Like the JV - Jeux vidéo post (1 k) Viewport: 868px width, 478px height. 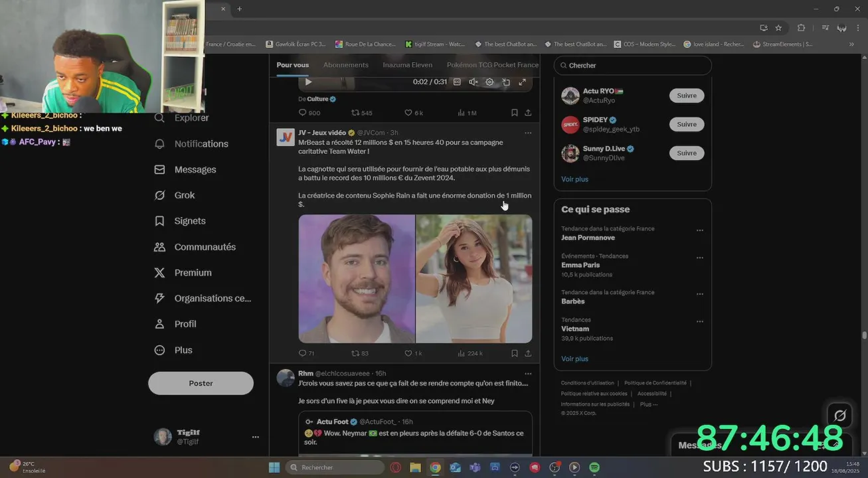tap(413, 353)
